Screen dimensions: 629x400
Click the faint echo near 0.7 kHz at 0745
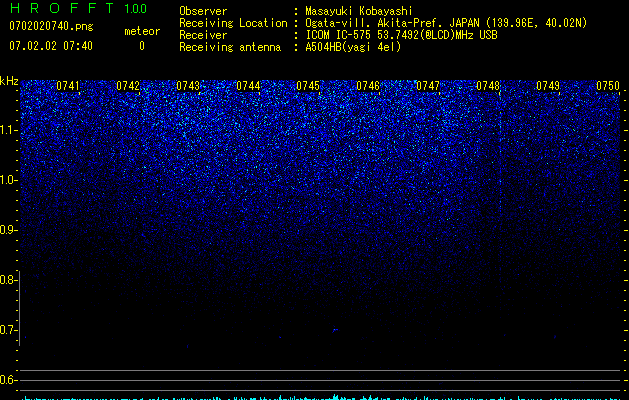pyautogui.click(x=335, y=330)
